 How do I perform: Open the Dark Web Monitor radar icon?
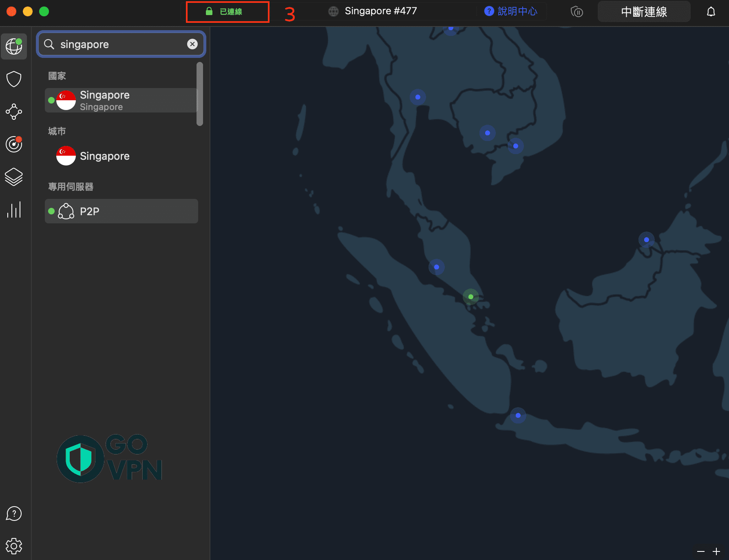pyautogui.click(x=14, y=144)
